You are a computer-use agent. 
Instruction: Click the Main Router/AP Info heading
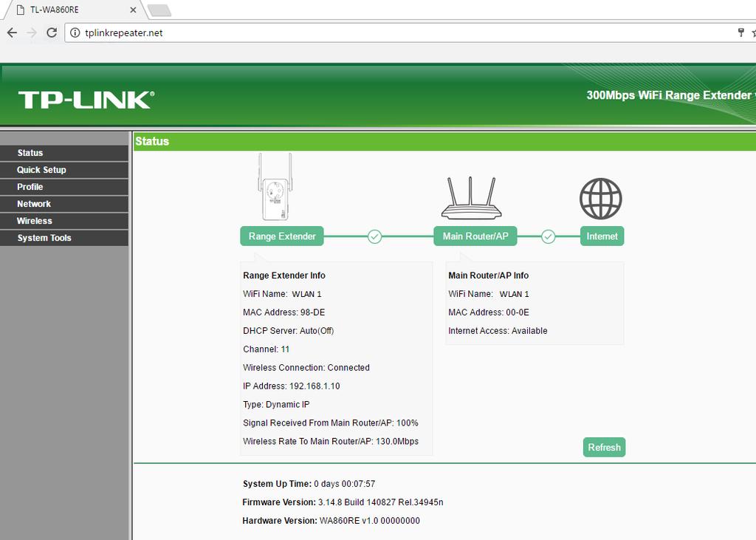pyautogui.click(x=489, y=276)
